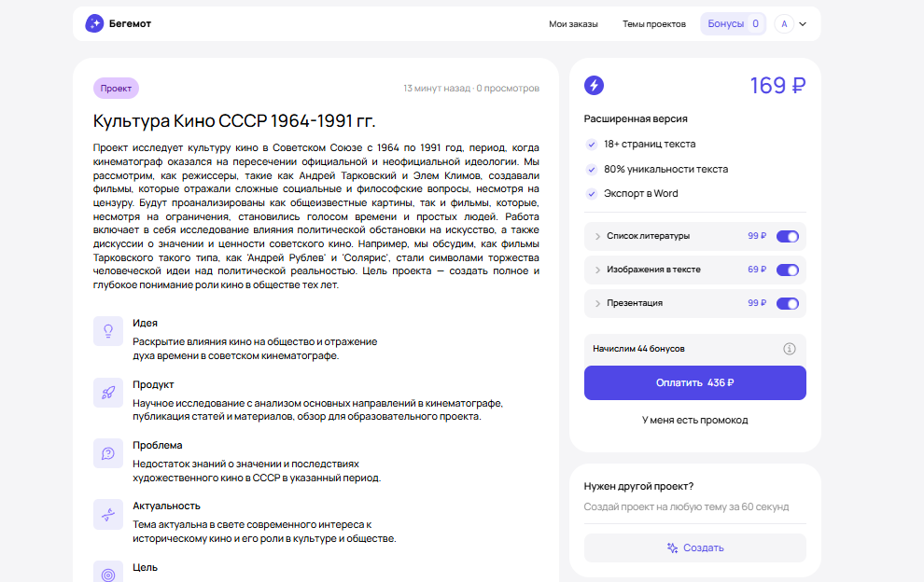Click the info icon beside Начислим 44 бонусов
Image resolution: width=924 pixels, height=582 pixels.
(x=789, y=349)
